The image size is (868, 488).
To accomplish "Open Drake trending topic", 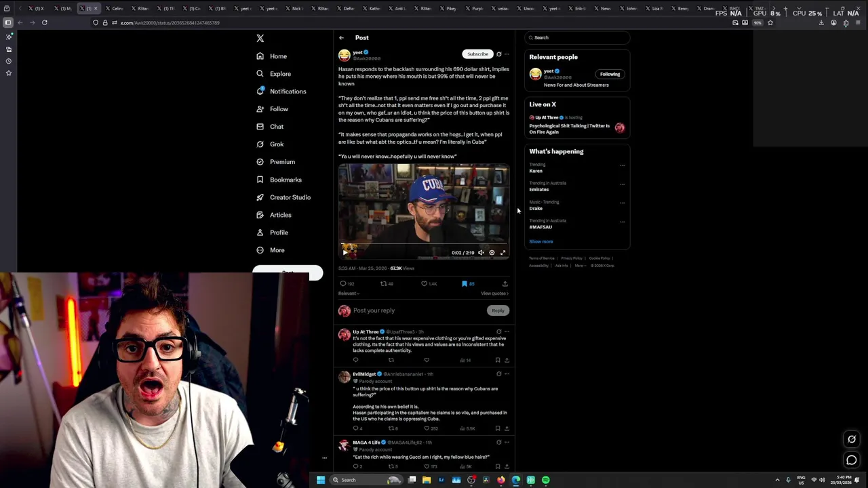I will (x=536, y=209).
